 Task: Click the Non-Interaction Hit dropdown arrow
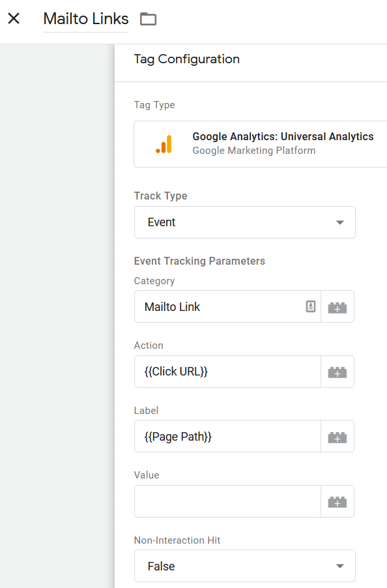point(340,566)
